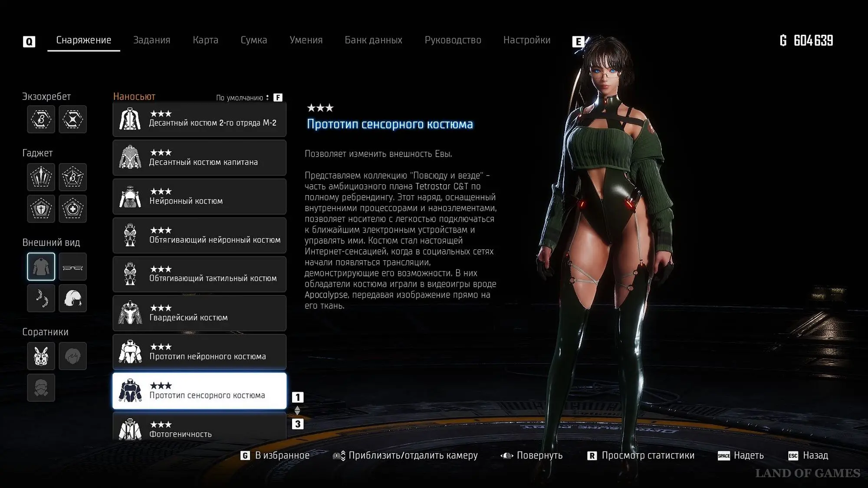Open the Настройки tab

(x=526, y=40)
